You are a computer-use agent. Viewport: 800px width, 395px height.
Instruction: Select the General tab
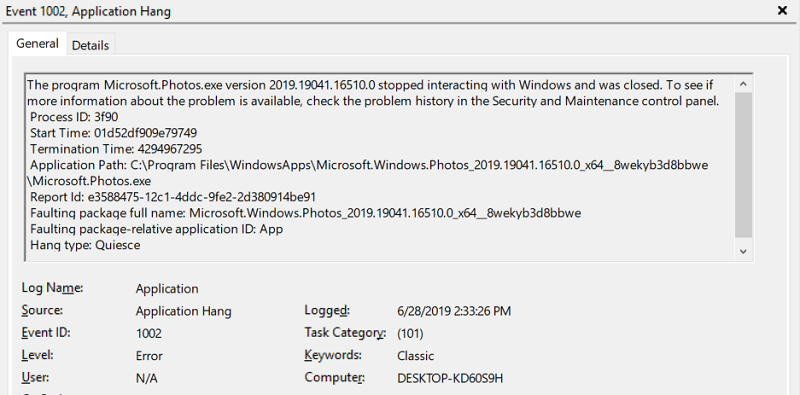tap(37, 43)
